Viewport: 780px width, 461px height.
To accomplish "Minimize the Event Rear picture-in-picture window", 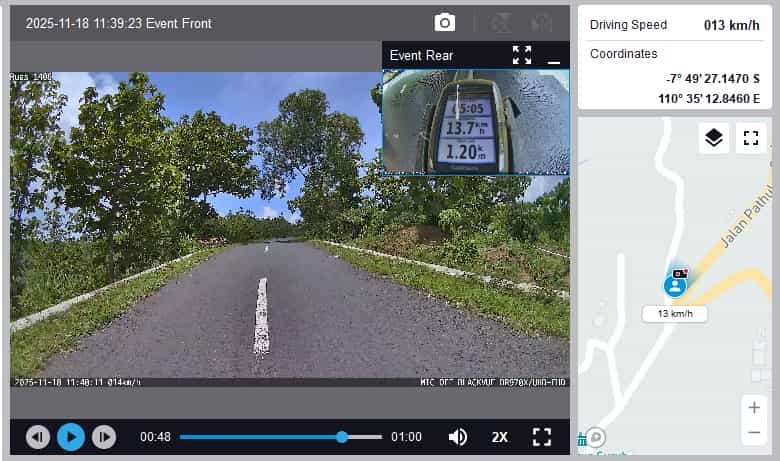I will pos(553,56).
